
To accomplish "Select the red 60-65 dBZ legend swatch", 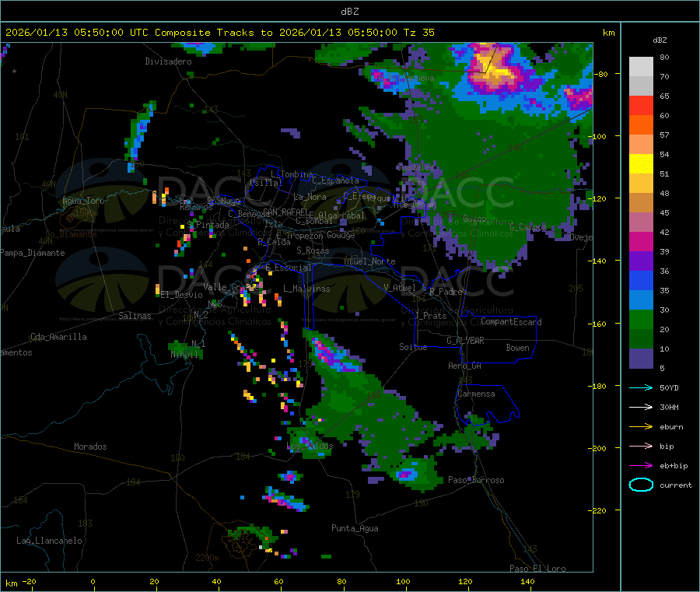I will click(641, 105).
